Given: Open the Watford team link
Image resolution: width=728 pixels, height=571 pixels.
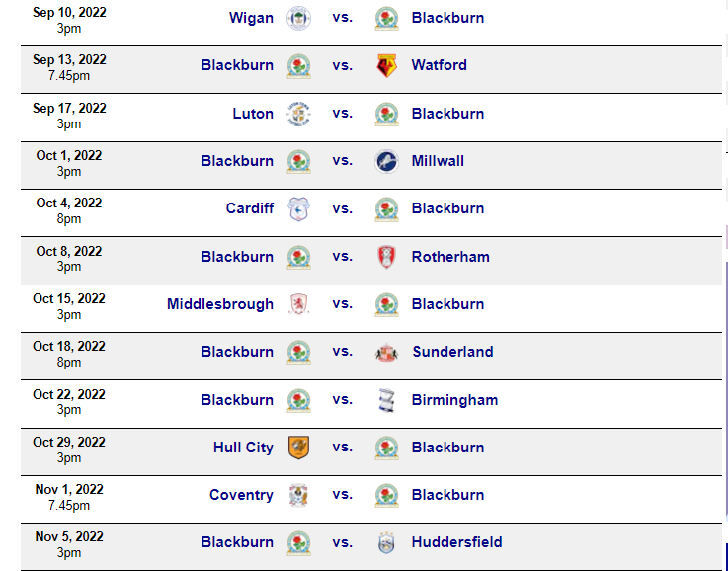Looking at the screenshot, I should coord(440,65).
